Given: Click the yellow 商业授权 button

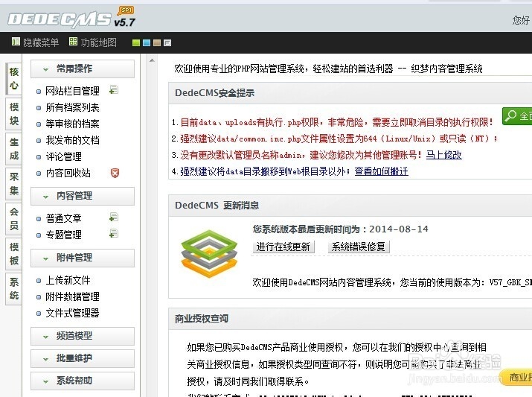Looking at the screenshot, I should tap(516, 378).
